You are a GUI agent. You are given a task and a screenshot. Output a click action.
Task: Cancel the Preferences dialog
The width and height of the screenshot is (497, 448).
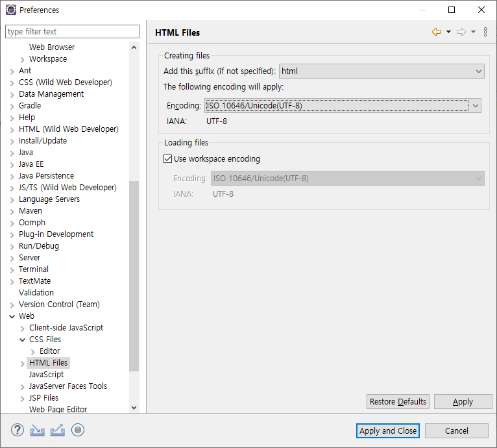[x=456, y=431]
